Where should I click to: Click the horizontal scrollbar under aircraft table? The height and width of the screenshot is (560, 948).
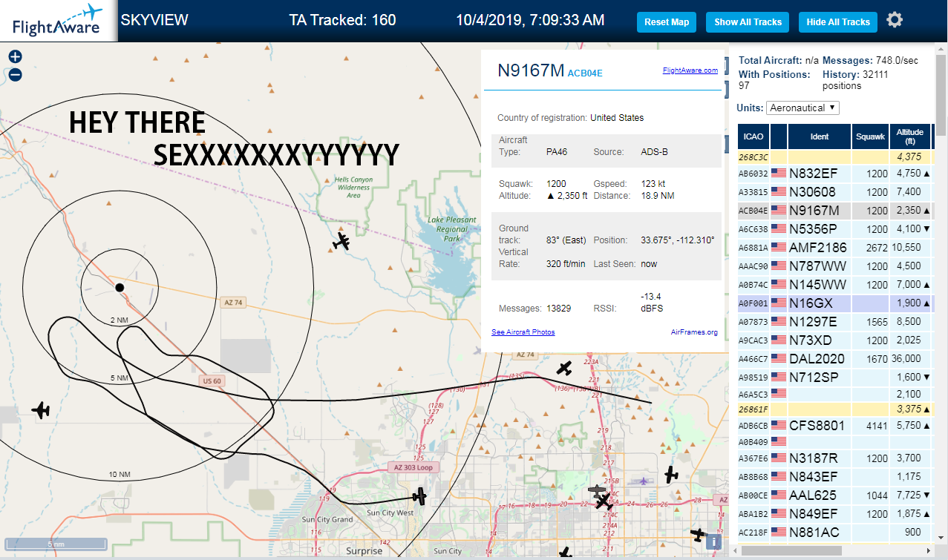pos(791,550)
